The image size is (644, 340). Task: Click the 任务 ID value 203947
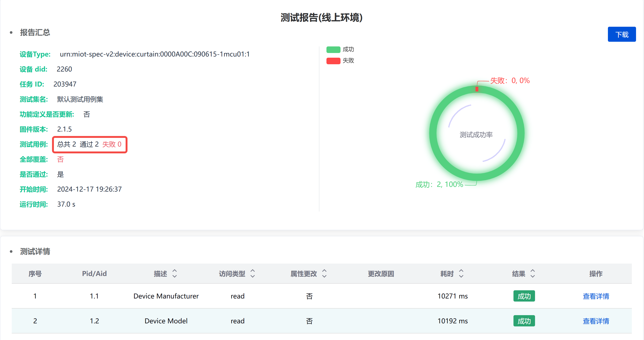tap(65, 84)
